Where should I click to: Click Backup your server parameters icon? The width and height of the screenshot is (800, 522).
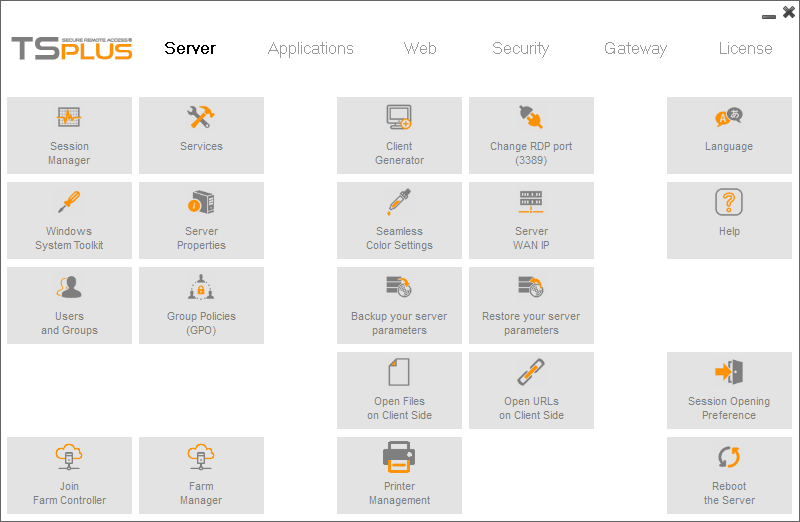(x=399, y=286)
